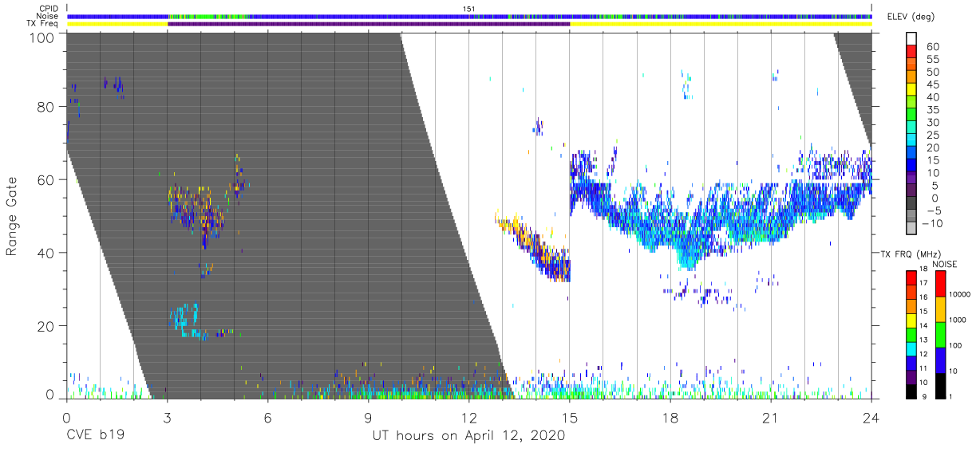The width and height of the screenshot is (980, 452).
Task: Select the black bottom segment of NOISE colorbar
Action: [x=939, y=386]
